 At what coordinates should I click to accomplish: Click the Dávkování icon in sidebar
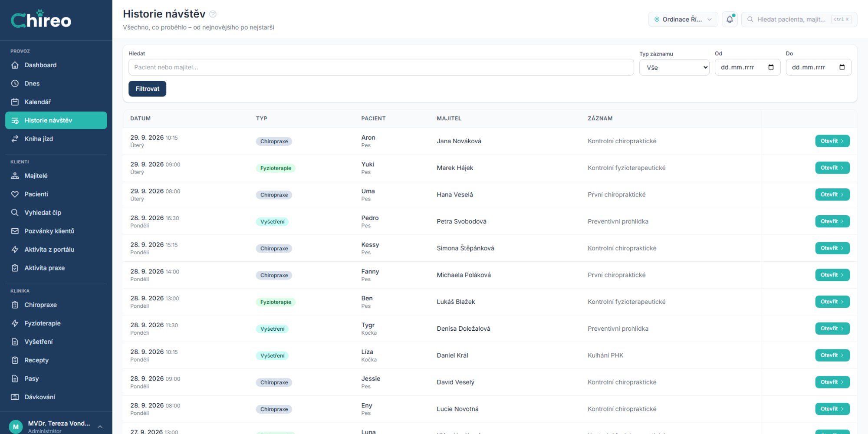(15, 397)
